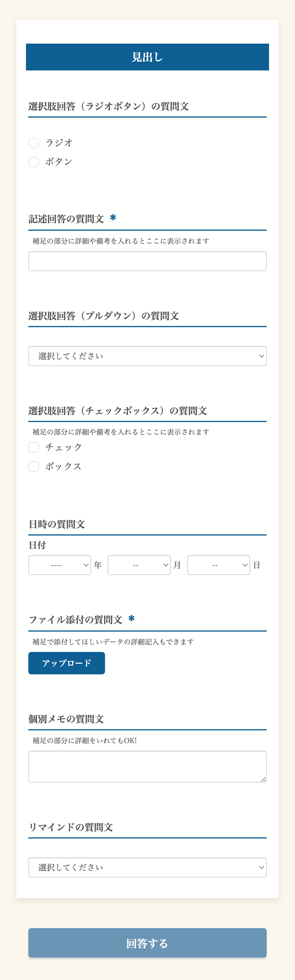Open the month (月) dropdown
This screenshot has height=980, width=295.
pos(139,564)
